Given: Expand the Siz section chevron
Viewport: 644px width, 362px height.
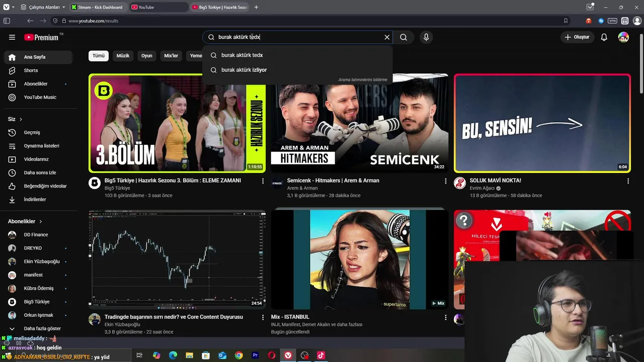Looking at the screenshot, I should pos(21,119).
